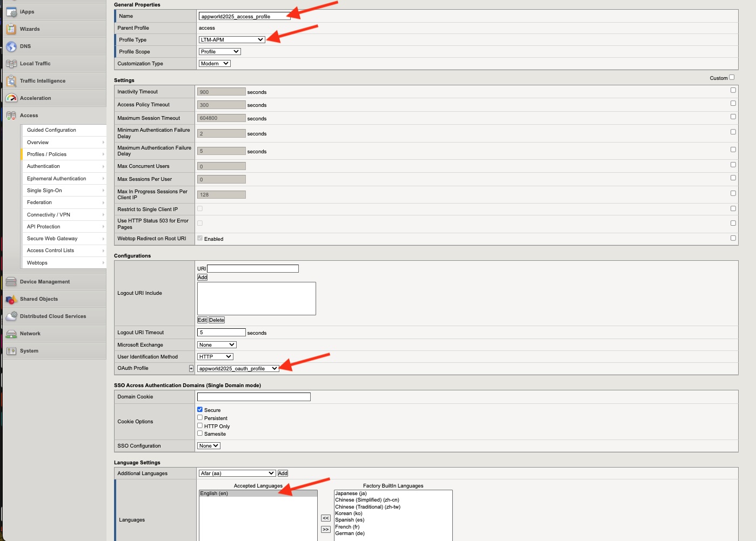Open the Wizards sidebar icon
The height and width of the screenshot is (541, 756).
[x=11, y=29]
